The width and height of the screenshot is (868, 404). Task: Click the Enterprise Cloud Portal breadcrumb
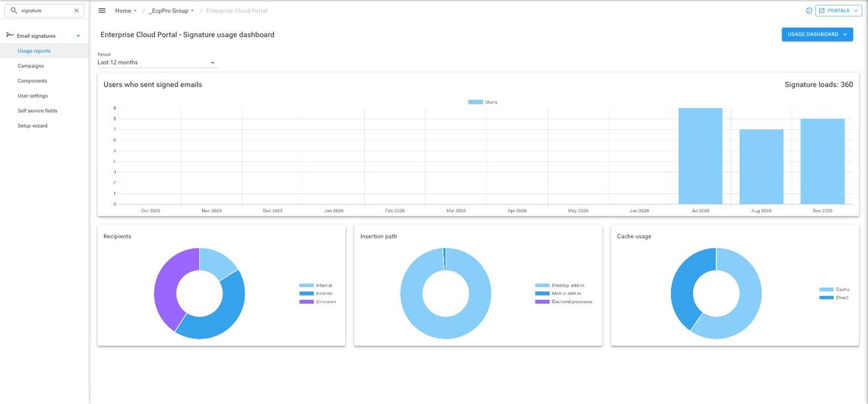tap(237, 11)
